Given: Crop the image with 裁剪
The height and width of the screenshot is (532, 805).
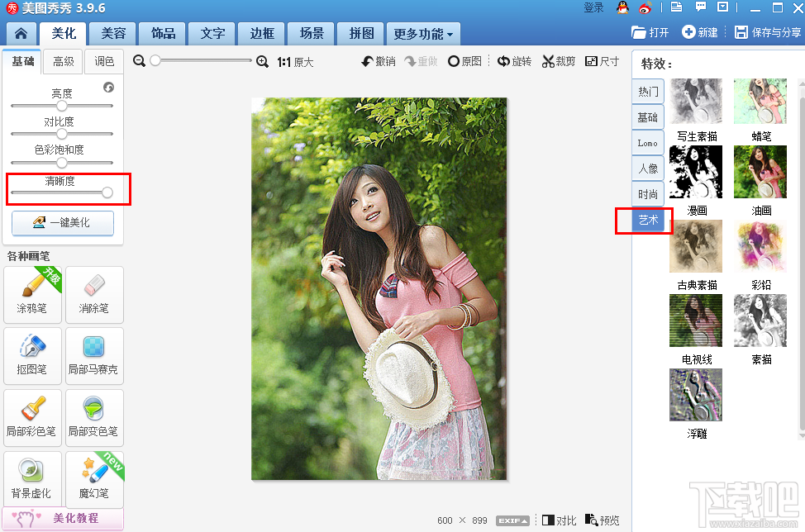Looking at the screenshot, I should click(x=559, y=62).
